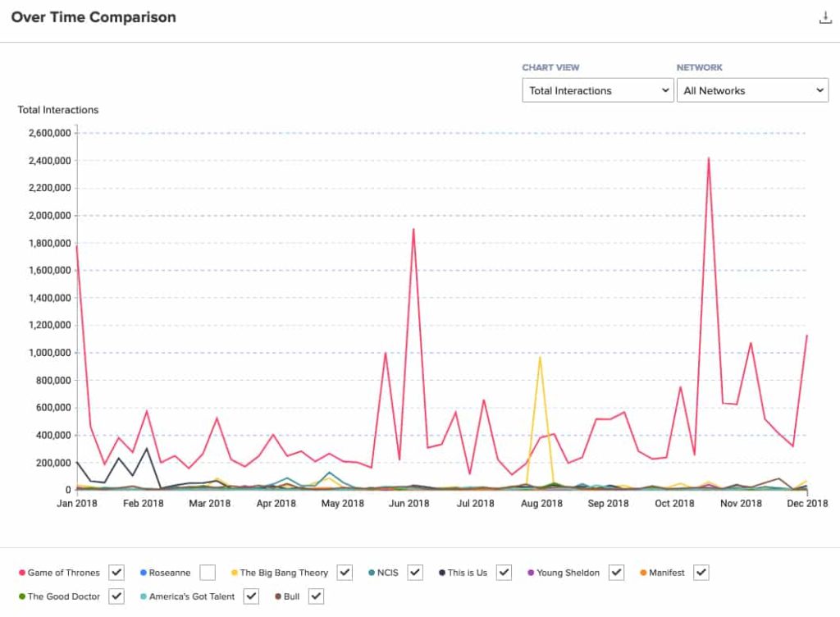The image size is (840, 617).
Task: Disable the Young Sheldon checkbox
Action: coord(616,572)
